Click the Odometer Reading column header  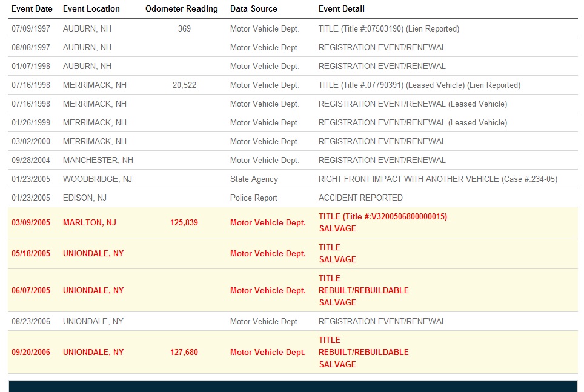pos(182,9)
